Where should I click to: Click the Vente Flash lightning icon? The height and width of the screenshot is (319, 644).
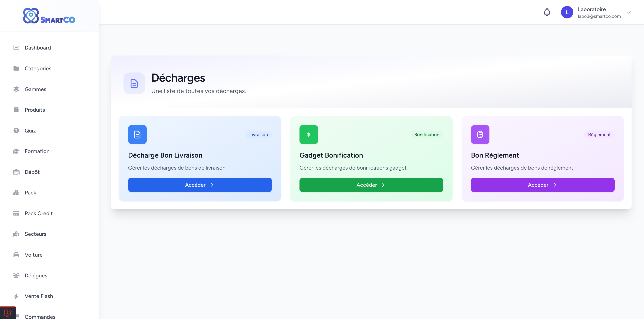(16, 296)
